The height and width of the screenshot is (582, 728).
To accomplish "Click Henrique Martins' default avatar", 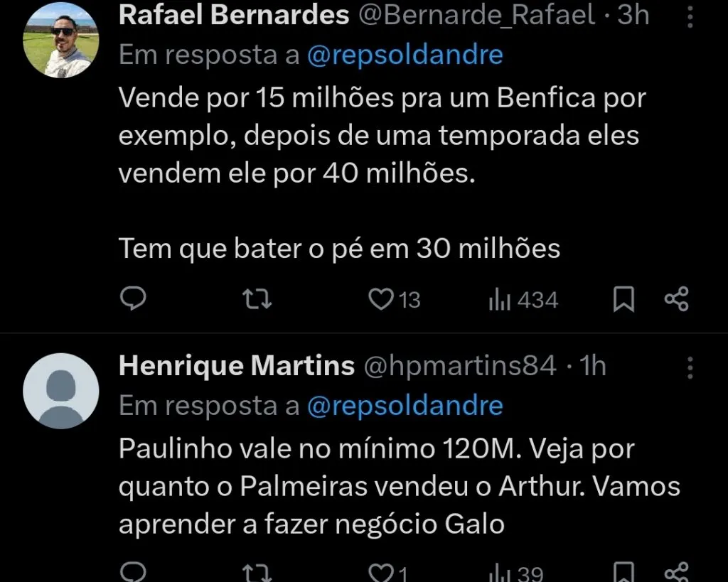I will click(61, 391).
